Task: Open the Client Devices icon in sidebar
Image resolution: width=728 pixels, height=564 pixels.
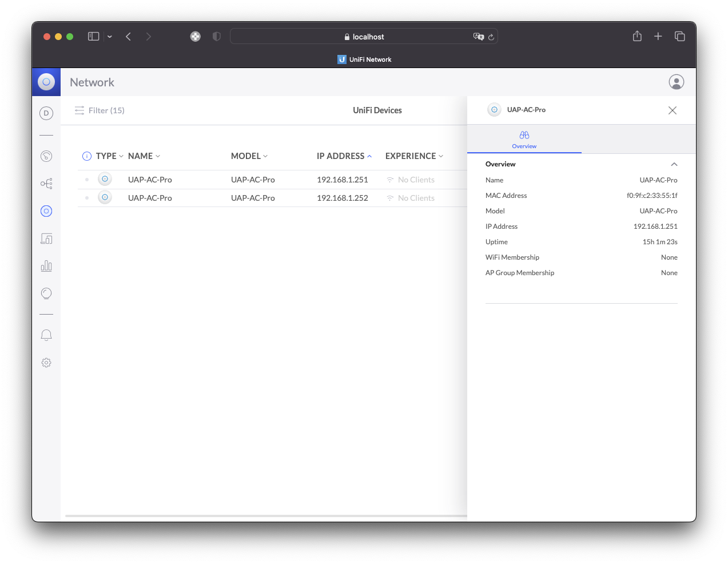Action: pyautogui.click(x=46, y=239)
